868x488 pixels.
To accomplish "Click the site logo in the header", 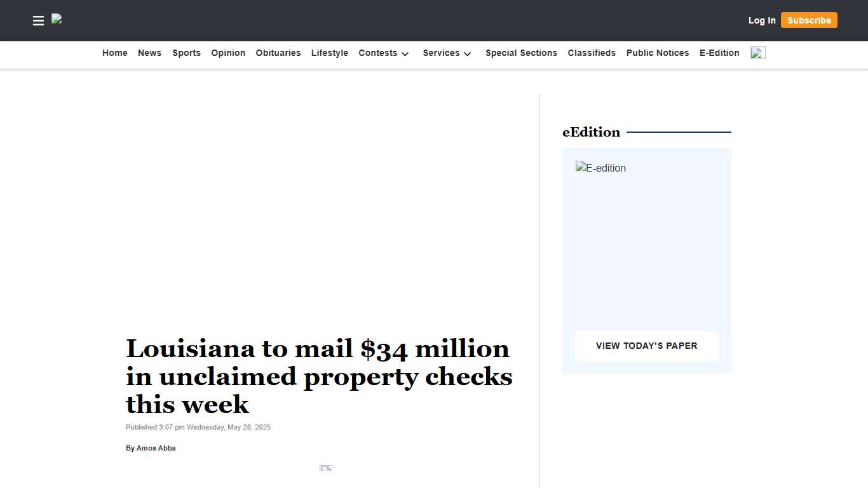I will point(57,19).
